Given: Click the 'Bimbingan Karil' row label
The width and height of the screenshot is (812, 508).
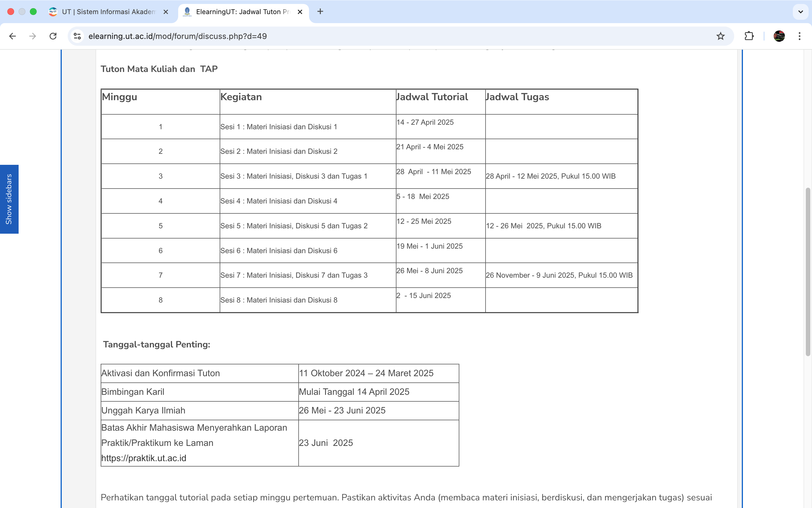Looking at the screenshot, I should (x=133, y=392).
